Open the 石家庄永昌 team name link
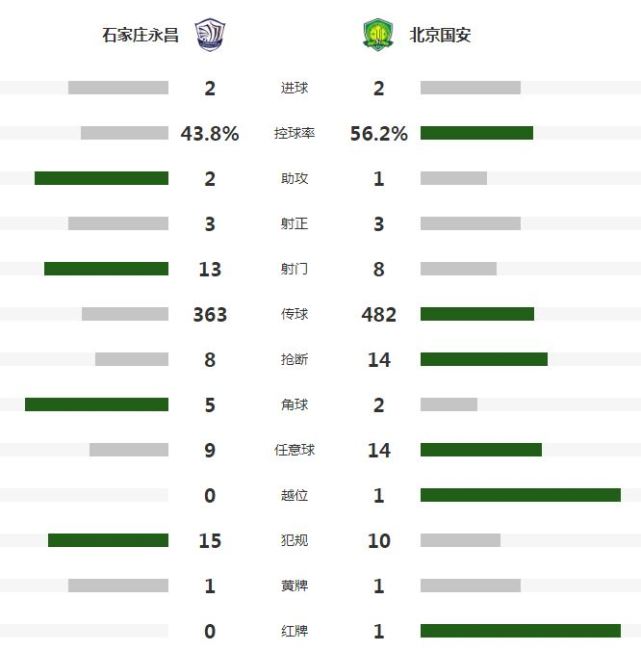The image size is (641, 651). (140, 35)
